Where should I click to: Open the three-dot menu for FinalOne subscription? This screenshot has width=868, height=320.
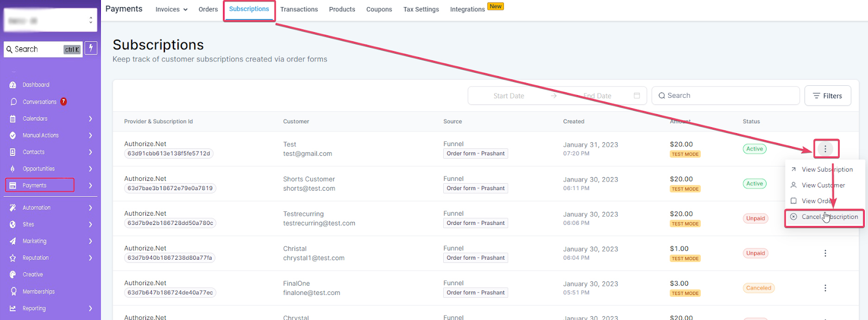pos(825,288)
